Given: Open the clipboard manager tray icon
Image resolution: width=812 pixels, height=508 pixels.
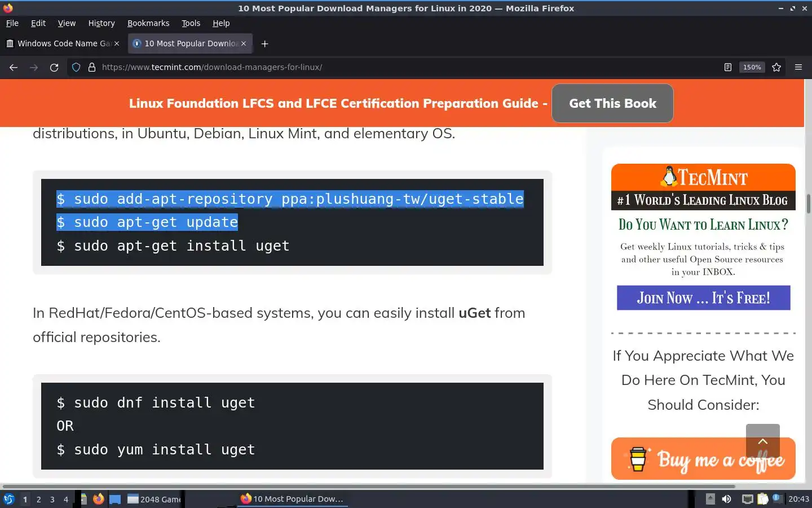Looking at the screenshot, I should click(762, 499).
